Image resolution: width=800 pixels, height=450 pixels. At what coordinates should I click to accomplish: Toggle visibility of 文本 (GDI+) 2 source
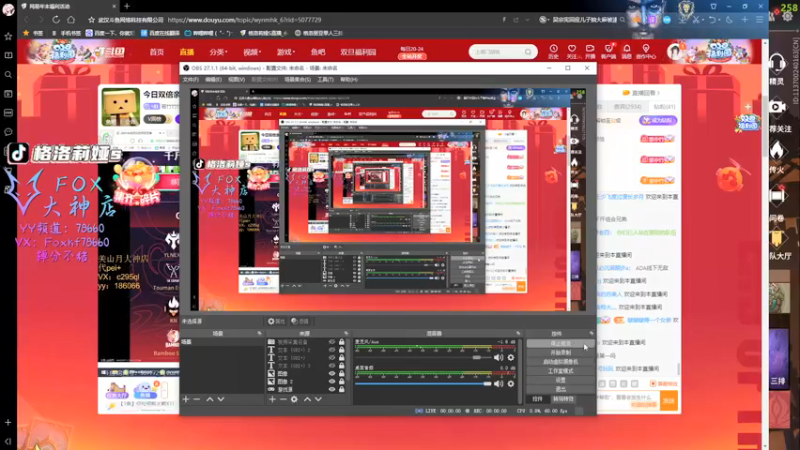332,350
